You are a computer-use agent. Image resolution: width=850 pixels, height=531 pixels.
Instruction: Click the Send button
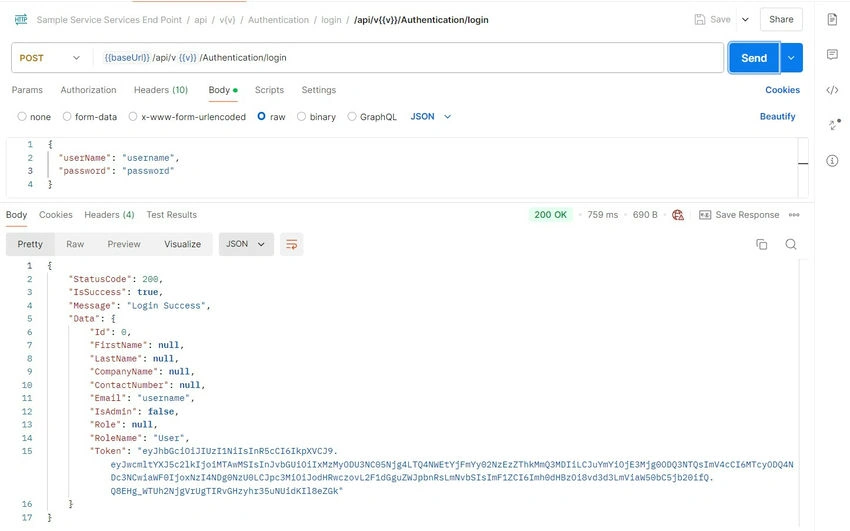(754, 58)
